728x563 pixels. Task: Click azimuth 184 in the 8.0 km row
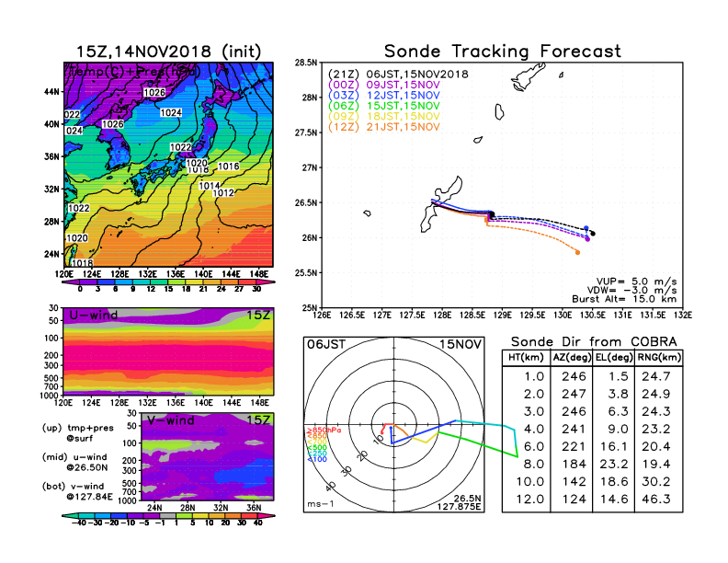(x=574, y=465)
